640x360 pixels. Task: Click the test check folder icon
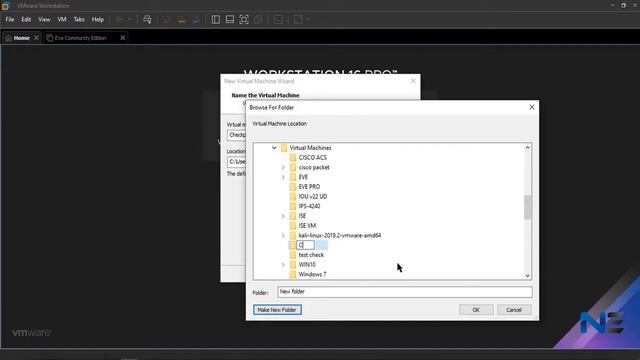pyautogui.click(x=293, y=255)
